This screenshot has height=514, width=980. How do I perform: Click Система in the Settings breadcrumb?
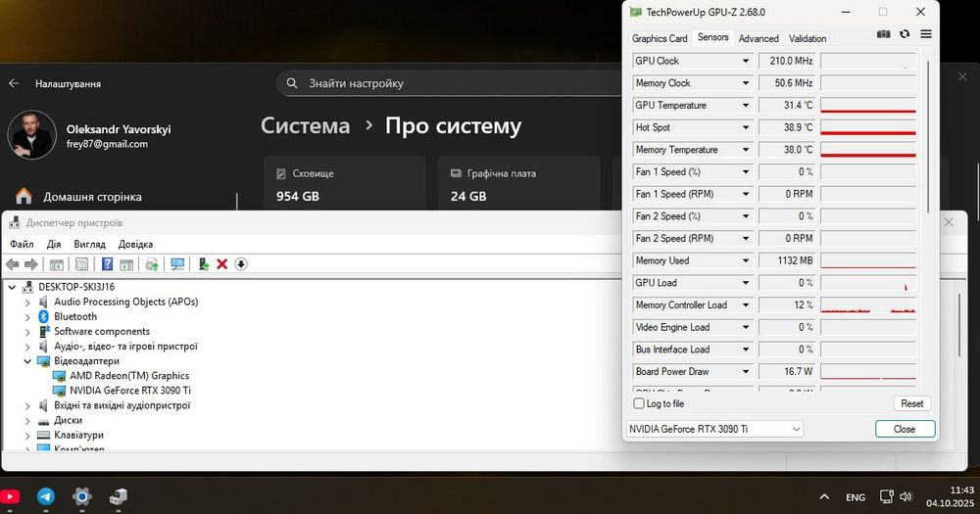[305, 125]
